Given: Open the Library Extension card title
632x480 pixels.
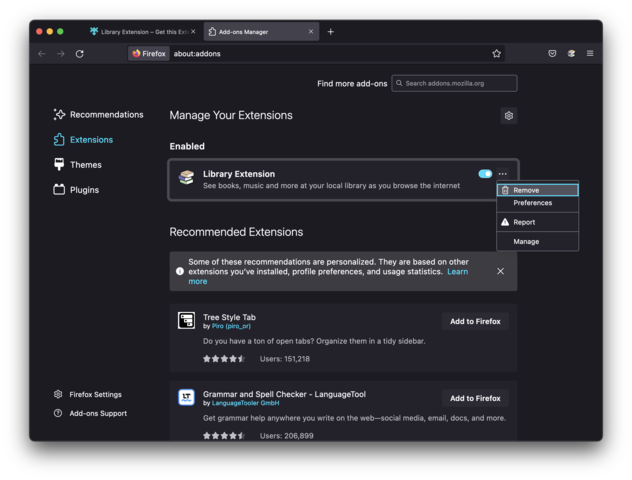Looking at the screenshot, I should tap(239, 174).
